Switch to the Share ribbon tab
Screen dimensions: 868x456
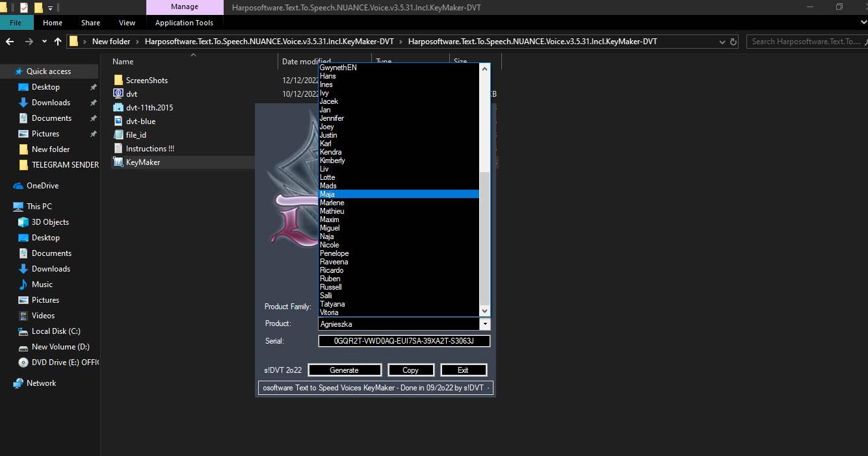[x=91, y=23]
